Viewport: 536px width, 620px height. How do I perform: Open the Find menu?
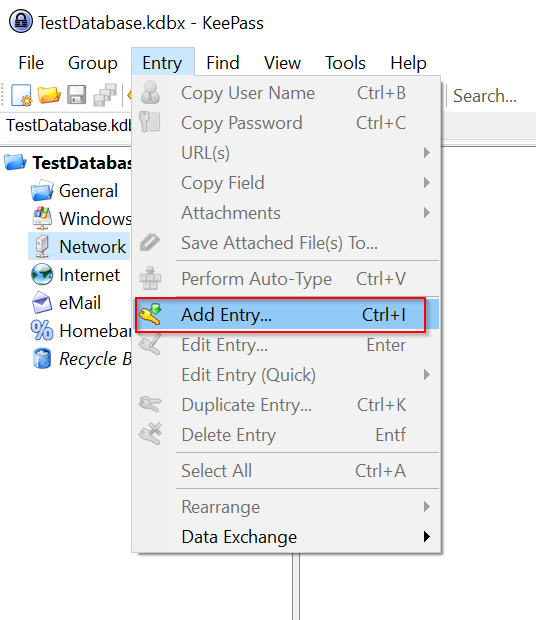click(223, 62)
